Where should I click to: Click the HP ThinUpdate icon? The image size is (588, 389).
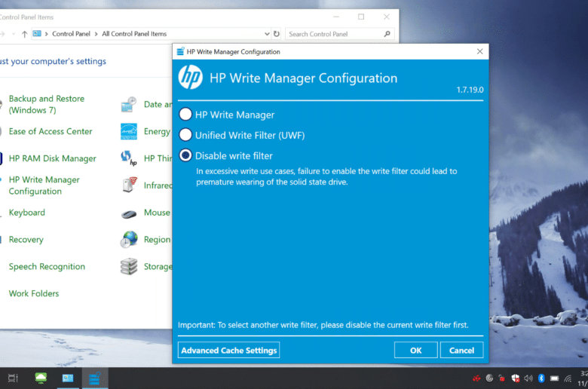coord(129,158)
